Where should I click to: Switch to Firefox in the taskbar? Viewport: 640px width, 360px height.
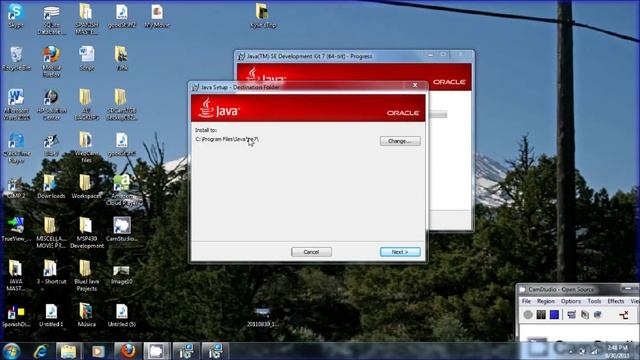tap(128, 351)
